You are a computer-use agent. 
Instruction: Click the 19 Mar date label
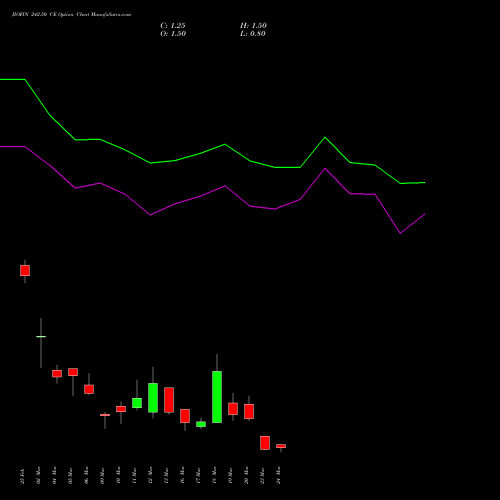coord(230,475)
